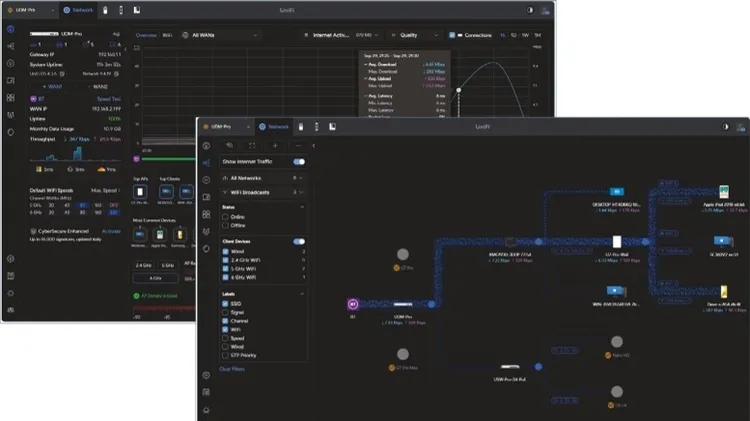Select the Overview tab in back window

coord(147,34)
